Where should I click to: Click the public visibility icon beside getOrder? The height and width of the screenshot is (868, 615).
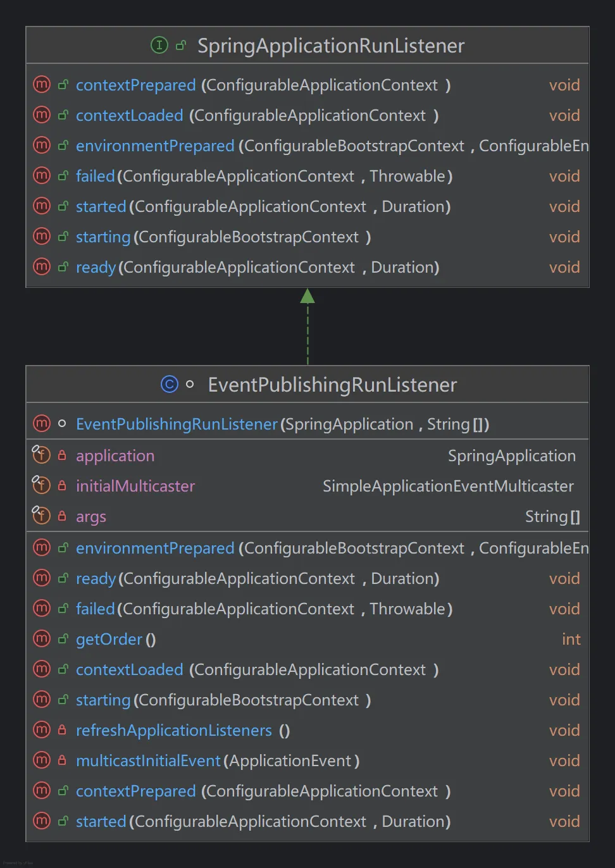click(x=63, y=639)
